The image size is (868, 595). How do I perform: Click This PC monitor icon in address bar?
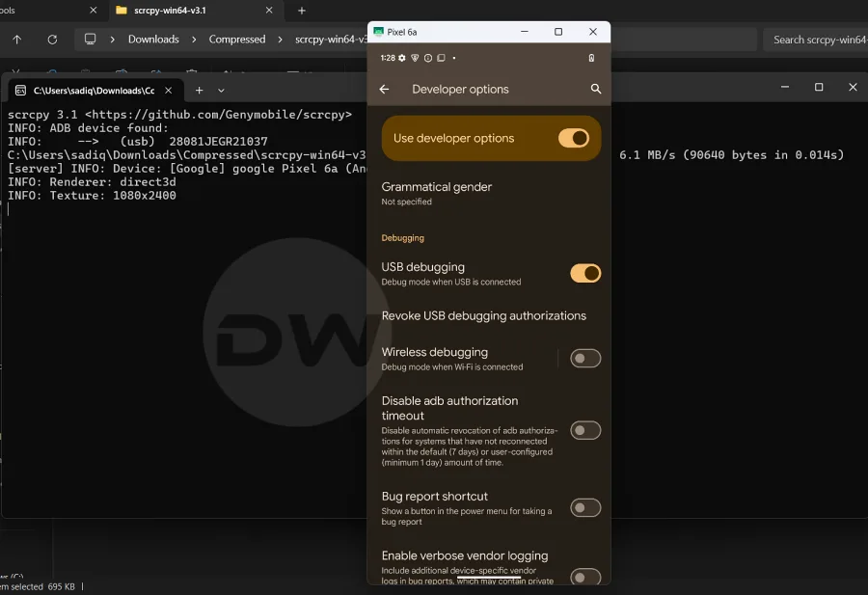point(91,40)
